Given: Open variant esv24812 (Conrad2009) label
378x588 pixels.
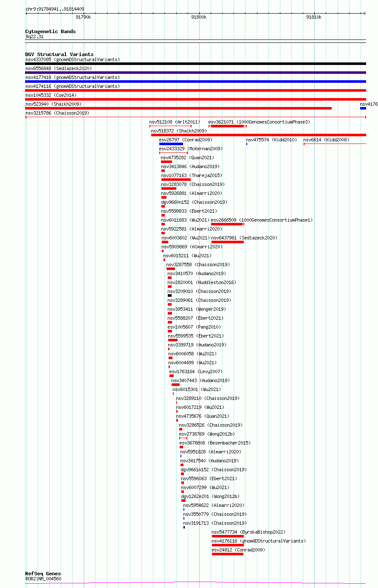Looking at the screenshot, I should (238, 550).
